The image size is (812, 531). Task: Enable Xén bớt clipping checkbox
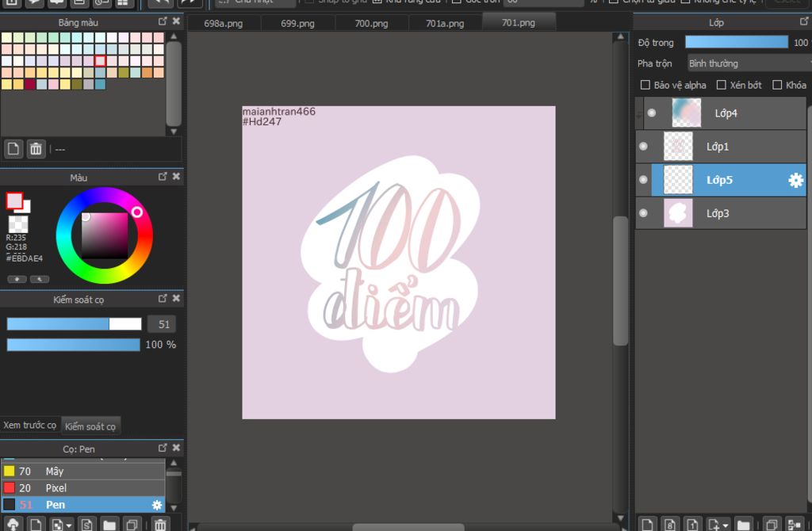[x=721, y=85]
